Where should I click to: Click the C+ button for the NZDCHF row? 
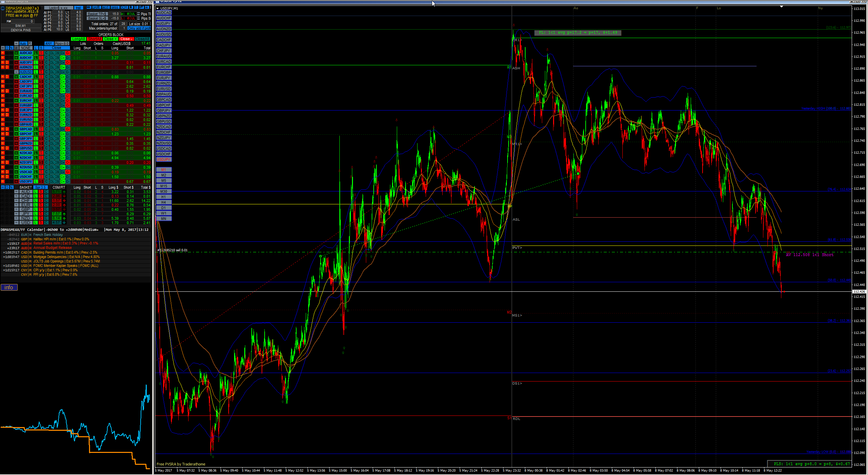(63, 158)
